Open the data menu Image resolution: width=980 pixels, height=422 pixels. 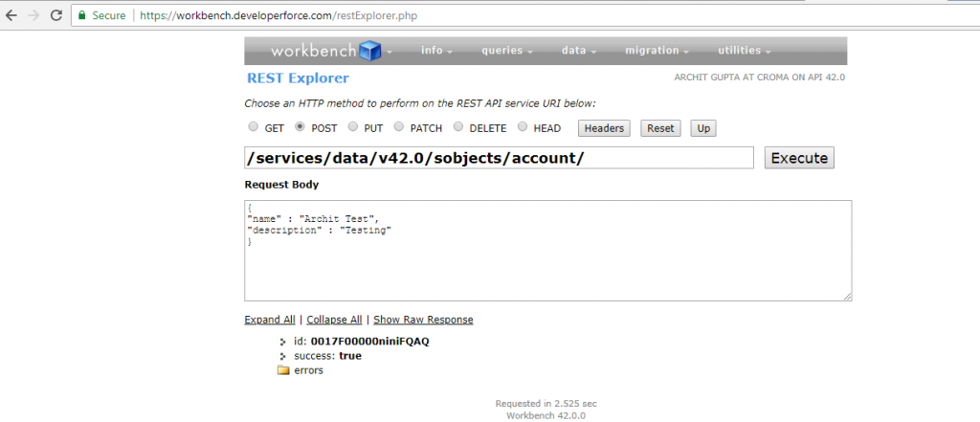coord(579,51)
